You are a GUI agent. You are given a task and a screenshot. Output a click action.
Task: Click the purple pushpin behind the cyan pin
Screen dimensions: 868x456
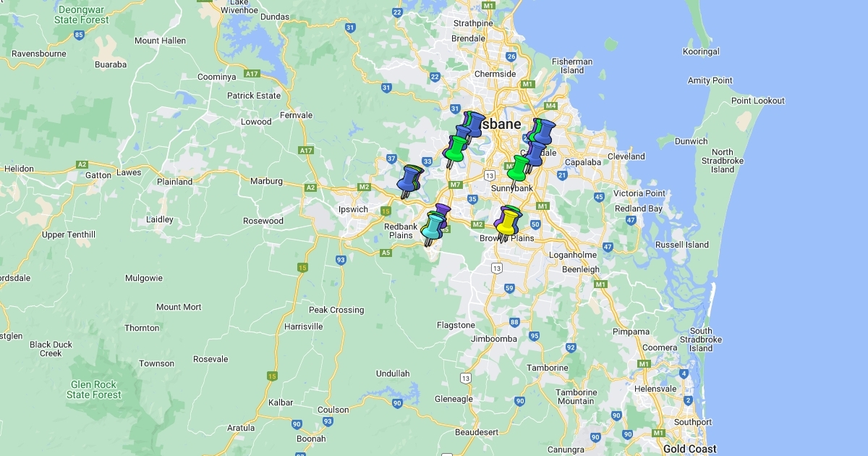443,211
